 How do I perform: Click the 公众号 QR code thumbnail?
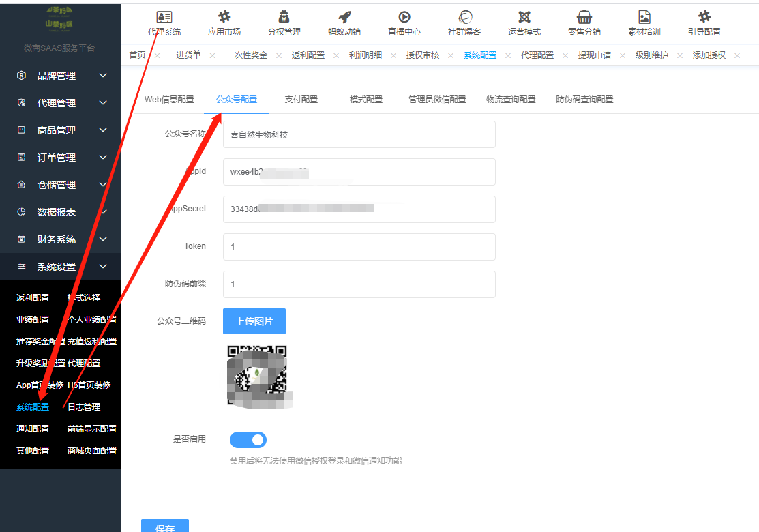pos(257,376)
